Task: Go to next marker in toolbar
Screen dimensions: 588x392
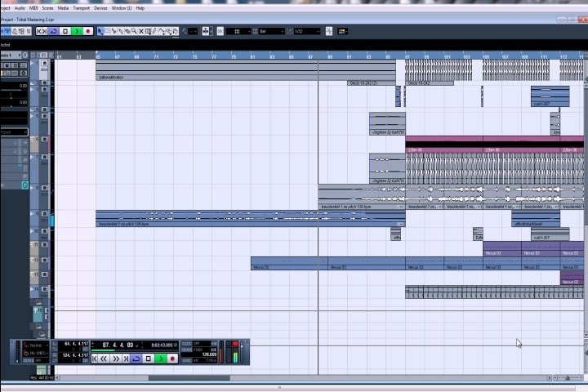Action: pos(45,32)
